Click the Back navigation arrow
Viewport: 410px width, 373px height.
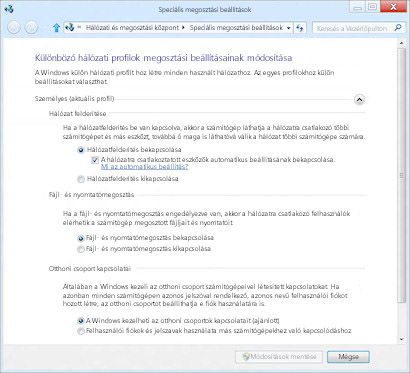(14, 28)
